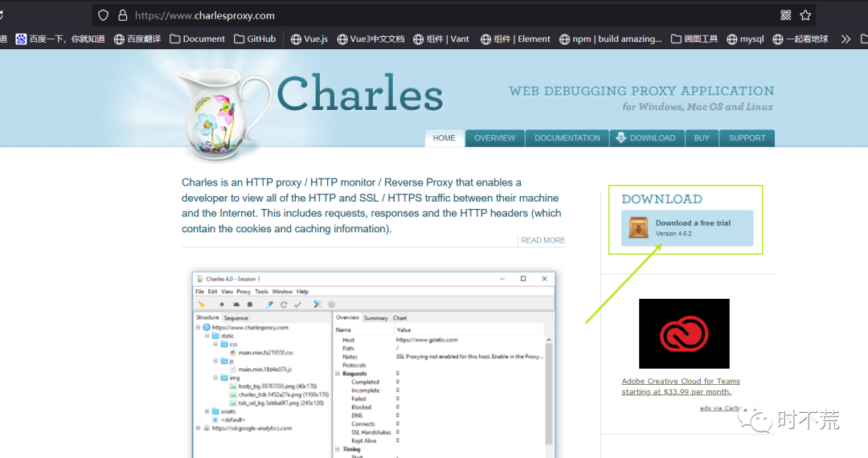The image size is (868, 458).
Task: Click the validate checkmark toolbar icon
Action: coord(297,305)
